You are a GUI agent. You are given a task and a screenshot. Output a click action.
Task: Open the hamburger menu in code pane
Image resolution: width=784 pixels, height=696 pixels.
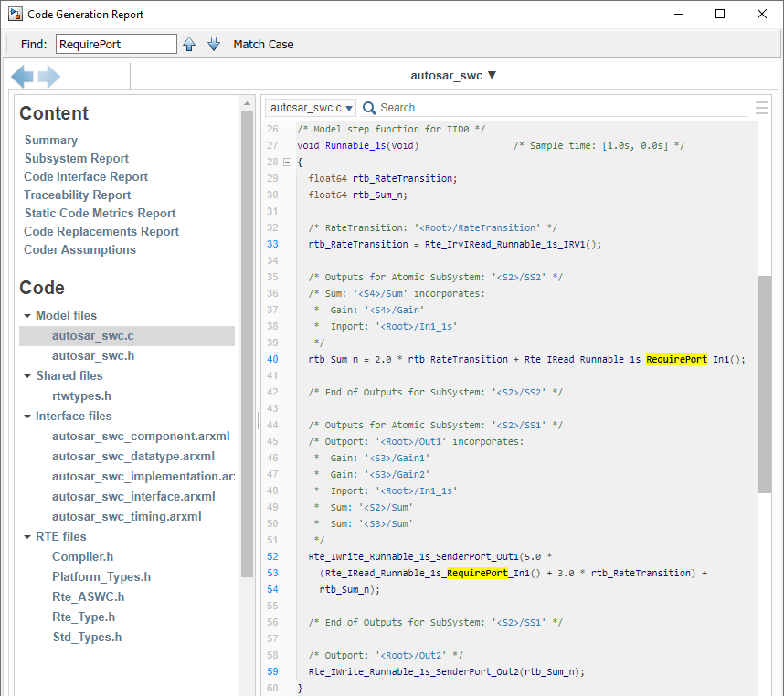click(761, 108)
